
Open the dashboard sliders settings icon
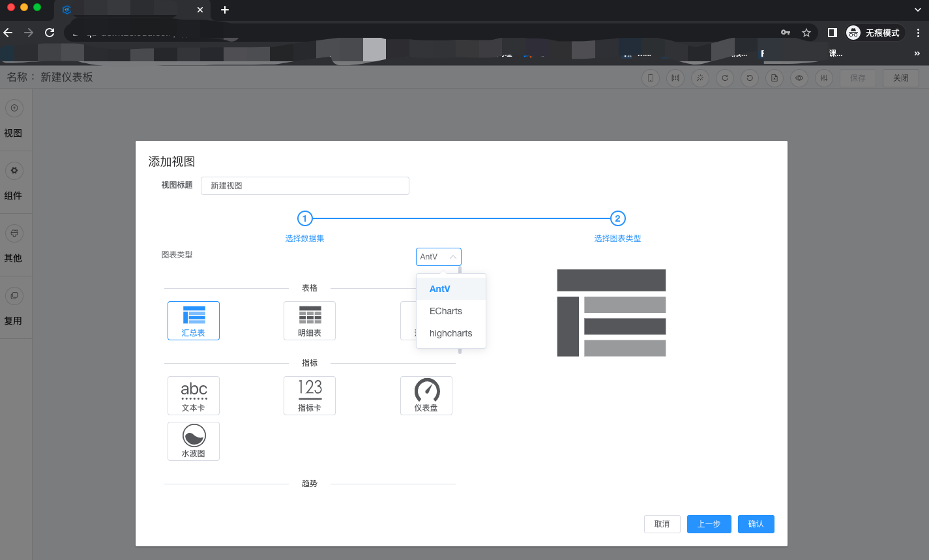824,78
